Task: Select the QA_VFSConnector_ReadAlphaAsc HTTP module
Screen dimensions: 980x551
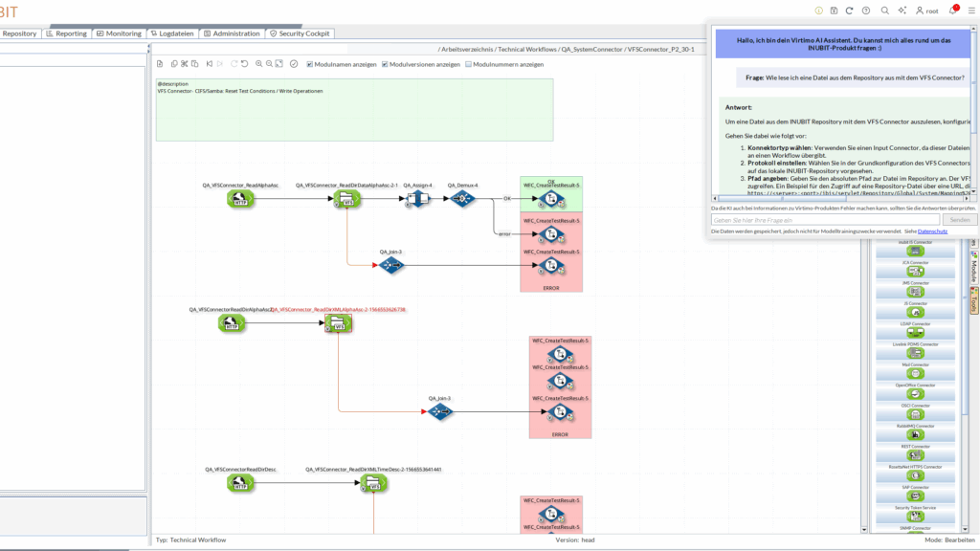Action: [239, 199]
